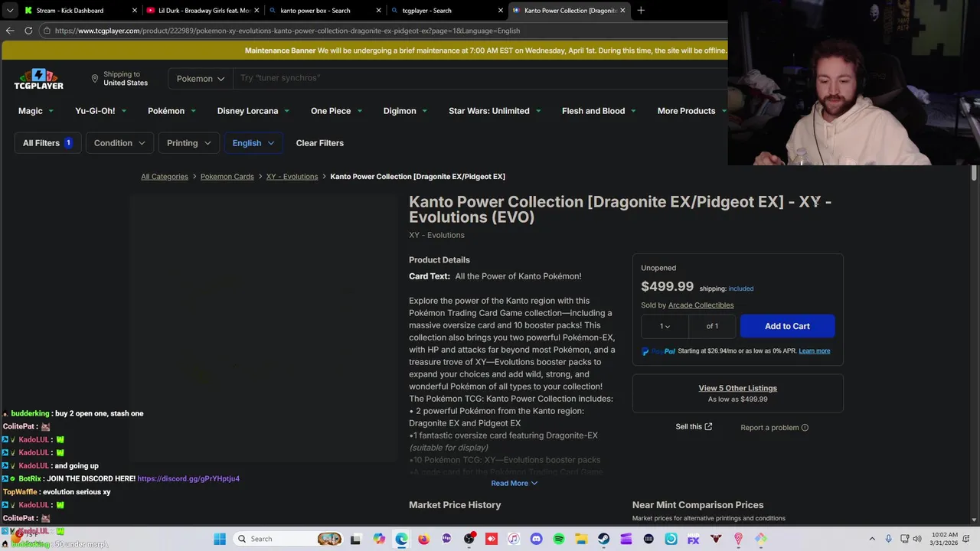Open the Pokemon Cards breadcrumb

click(x=227, y=177)
